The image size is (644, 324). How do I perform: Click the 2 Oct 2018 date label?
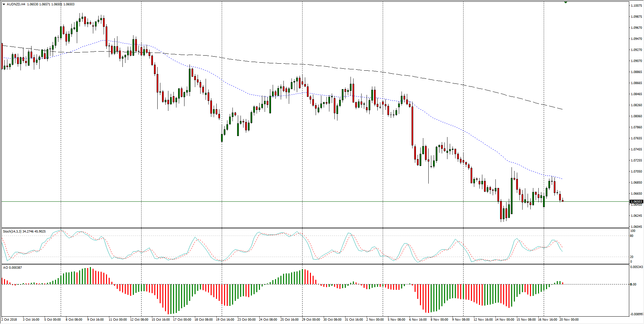tap(9, 319)
